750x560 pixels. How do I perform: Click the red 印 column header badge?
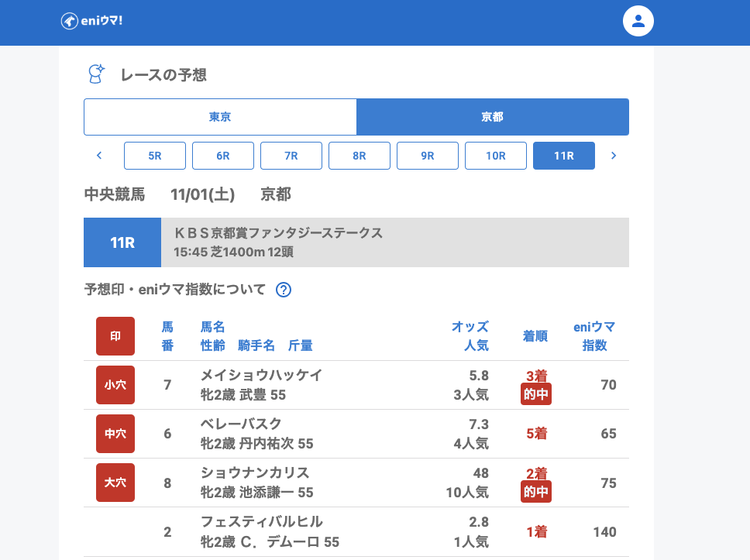(115, 336)
